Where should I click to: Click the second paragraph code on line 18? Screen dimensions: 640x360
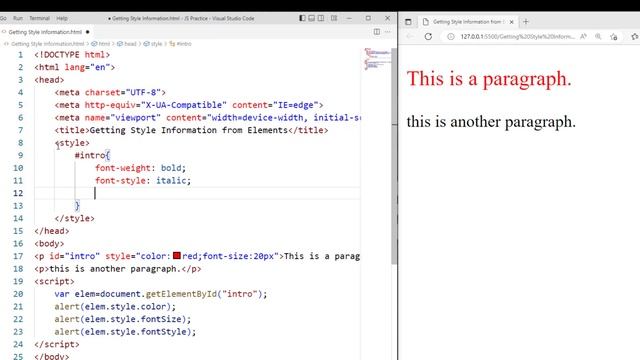(x=118, y=269)
